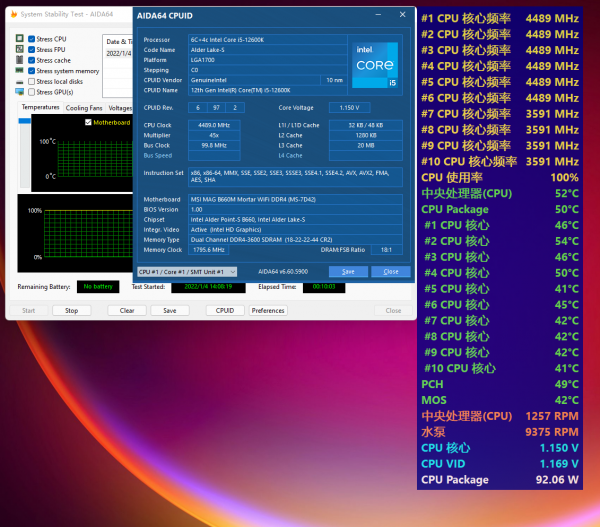Image resolution: width=600 pixels, height=527 pixels.
Task: Toggle the Stress system memory checkbox
Action: coord(32,71)
